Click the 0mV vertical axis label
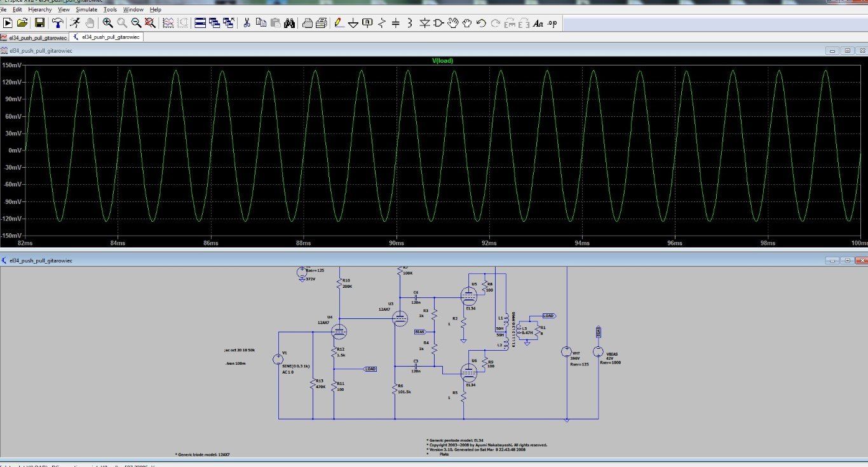This screenshot has height=467, width=868. click(x=14, y=151)
